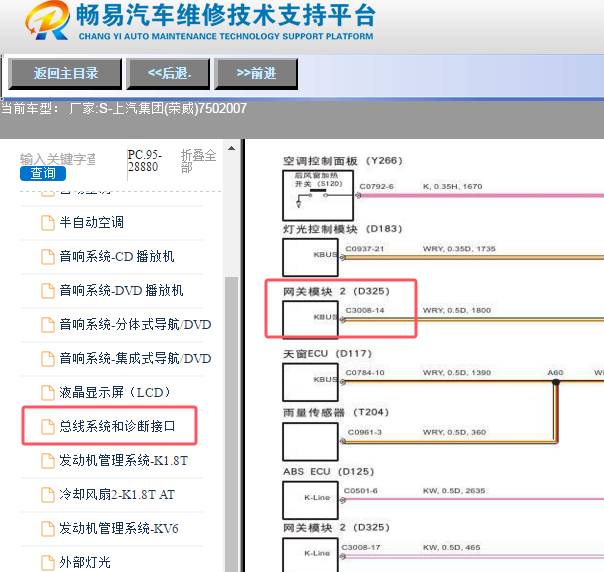Open 发动机管理系统-K1.8T entry
The image size is (604, 572).
pyautogui.click(x=123, y=460)
